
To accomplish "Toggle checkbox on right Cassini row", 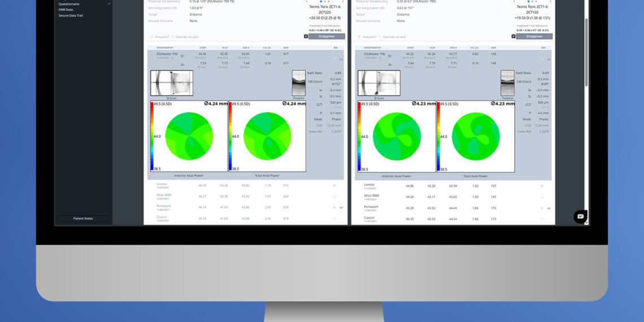I will pyautogui.click(x=542, y=219).
